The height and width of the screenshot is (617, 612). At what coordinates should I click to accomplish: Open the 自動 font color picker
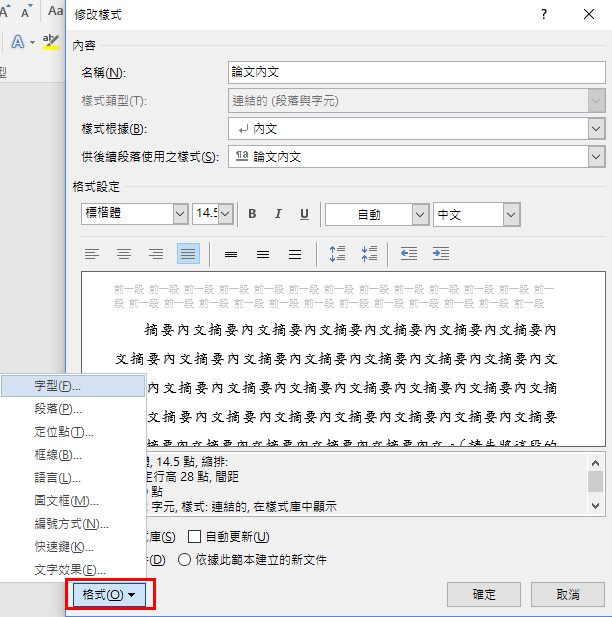click(420, 214)
